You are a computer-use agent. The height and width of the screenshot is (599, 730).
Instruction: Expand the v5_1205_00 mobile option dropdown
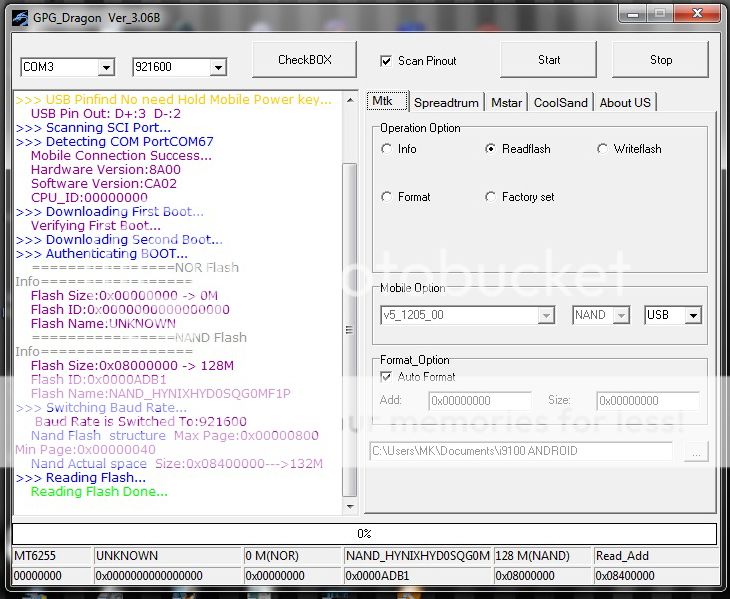(x=546, y=315)
